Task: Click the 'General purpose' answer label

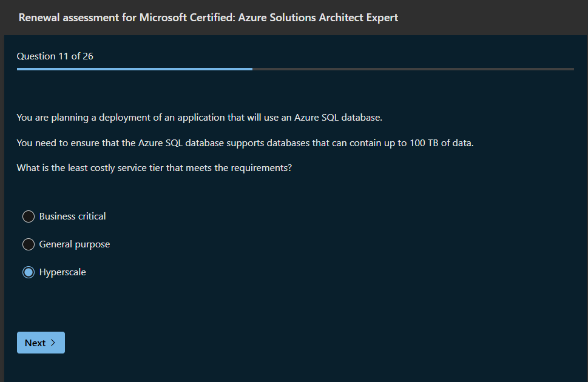Action: 75,244
